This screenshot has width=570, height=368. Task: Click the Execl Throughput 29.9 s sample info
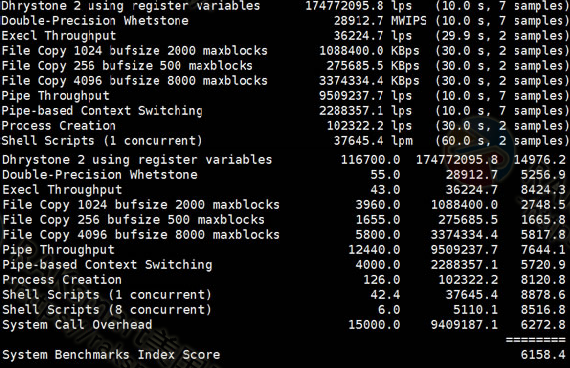point(502,36)
